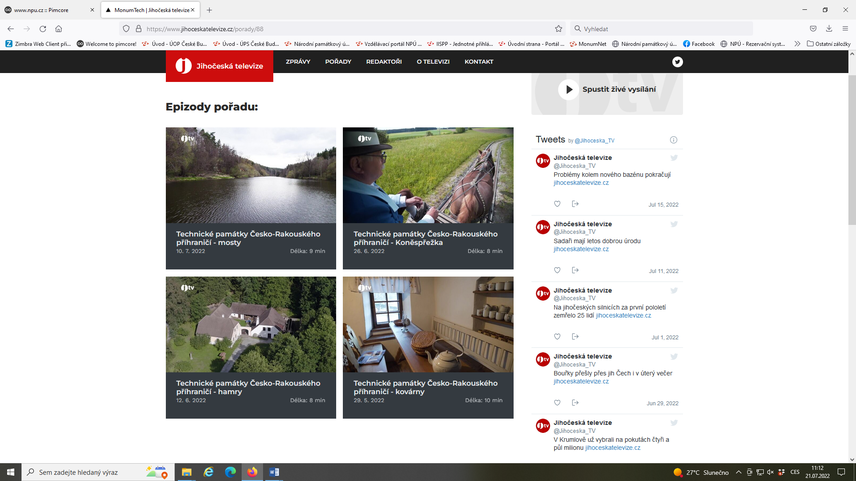
Task: Open Ostatní záložky folder
Action: tap(828, 44)
